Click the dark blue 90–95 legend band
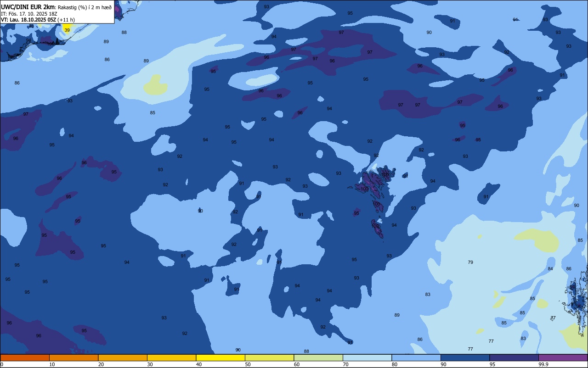The image size is (588, 368). tap(465, 357)
